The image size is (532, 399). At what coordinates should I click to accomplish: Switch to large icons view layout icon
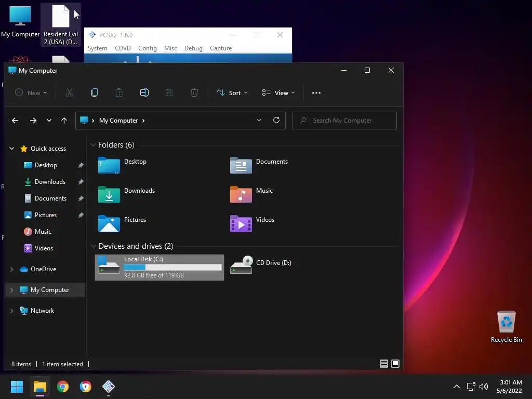[x=395, y=364]
